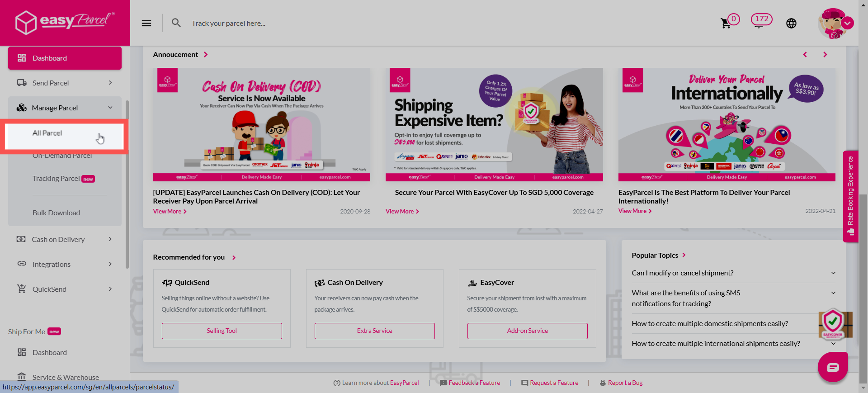Click the Integrations link icon
The height and width of the screenshot is (393, 868).
tap(22, 264)
